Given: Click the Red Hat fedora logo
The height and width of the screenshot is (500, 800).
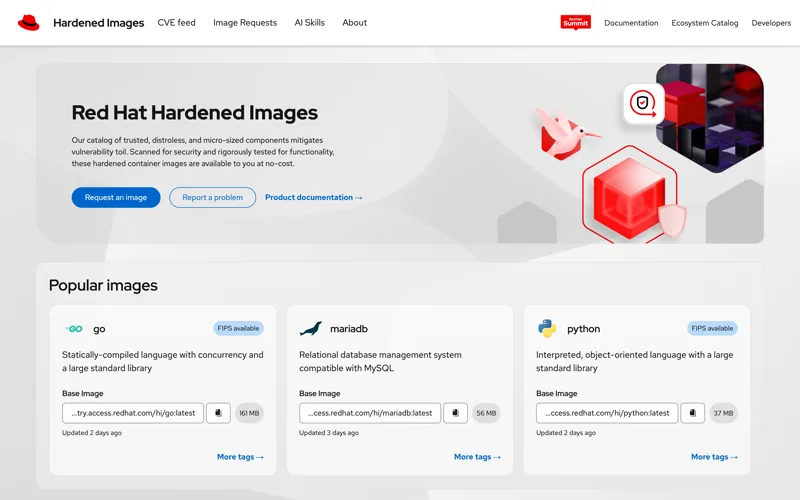Looking at the screenshot, I should 29,22.
